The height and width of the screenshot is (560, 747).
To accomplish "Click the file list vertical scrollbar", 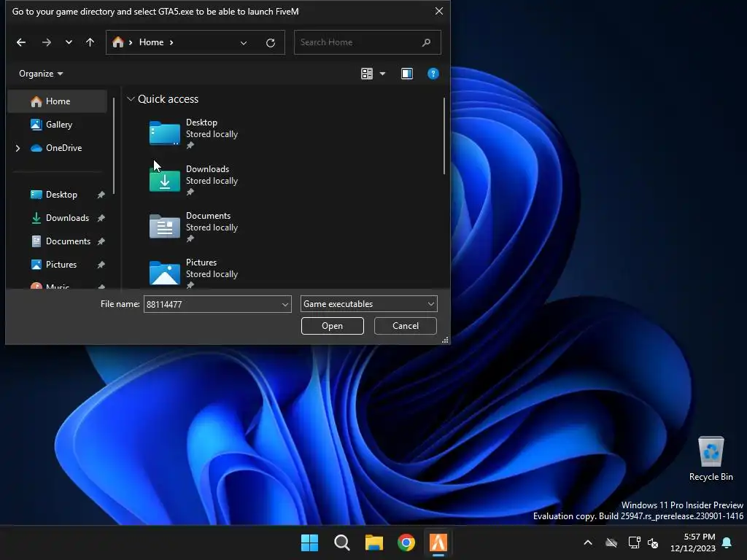I will (444, 136).
